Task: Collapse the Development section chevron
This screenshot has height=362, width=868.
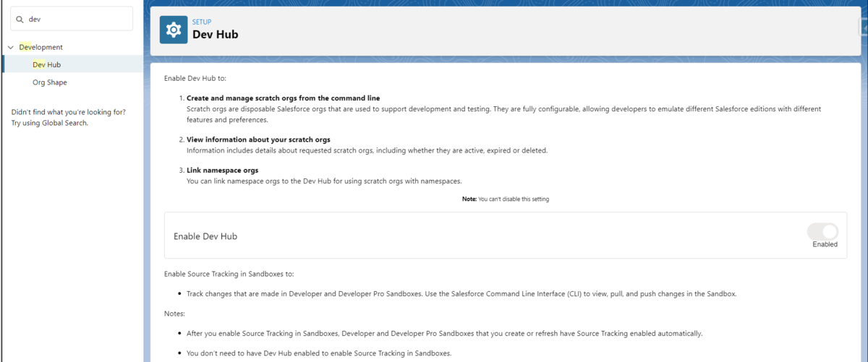Action: tap(10, 47)
